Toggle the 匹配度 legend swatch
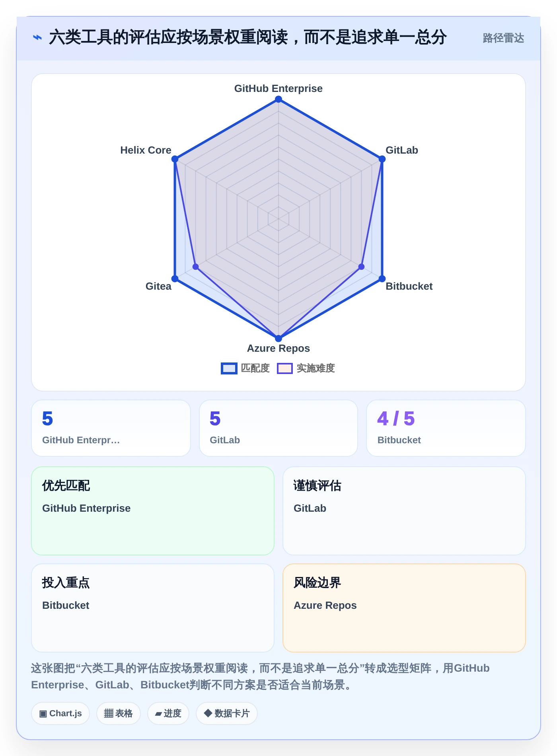Image resolution: width=557 pixels, height=756 pixels. (229, 368)
